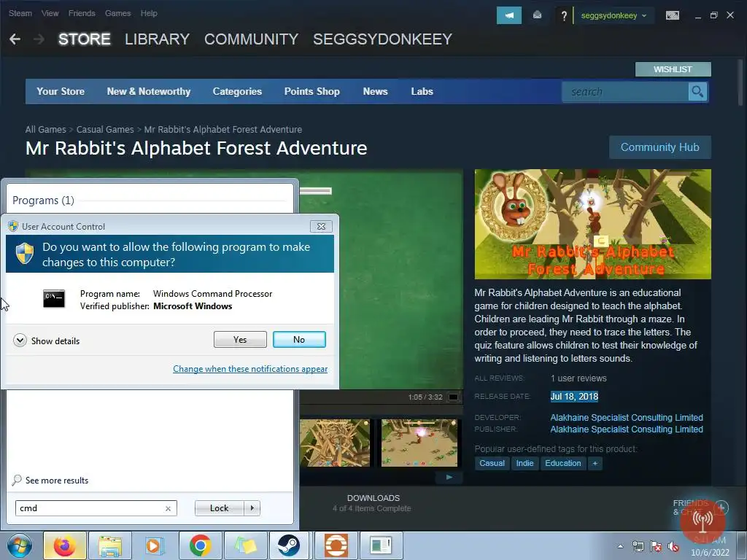Open the orange lifebuoy taskbar application
The height and width of the screenshot is (560, 747).
click(x=336, y=545)
